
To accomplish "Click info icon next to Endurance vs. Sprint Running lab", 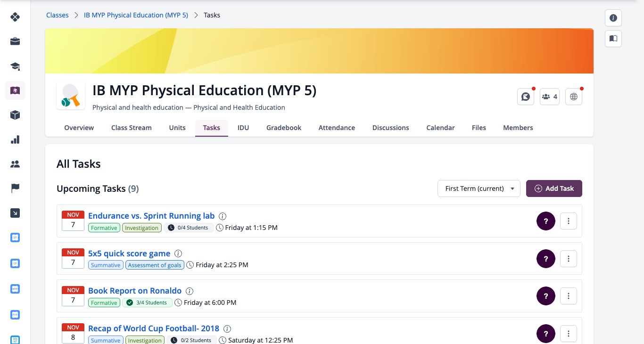I will point(223,216).
